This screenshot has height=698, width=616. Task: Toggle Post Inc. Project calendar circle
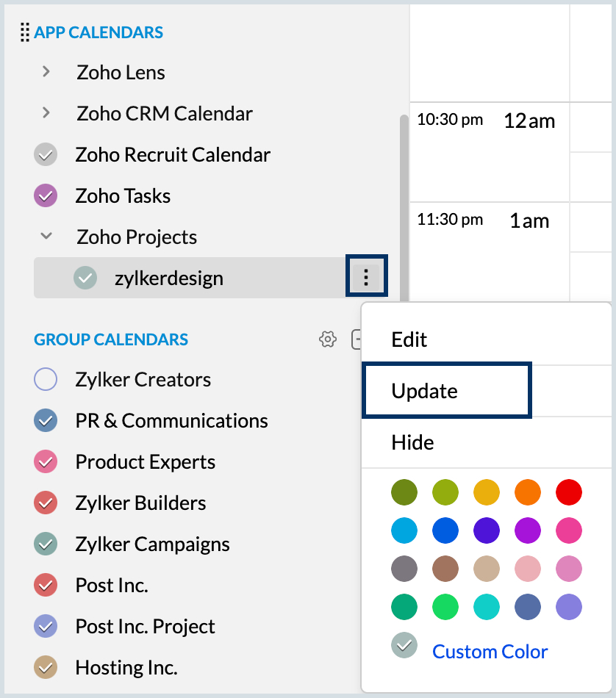pyautogui.click(x=46, y=626)
